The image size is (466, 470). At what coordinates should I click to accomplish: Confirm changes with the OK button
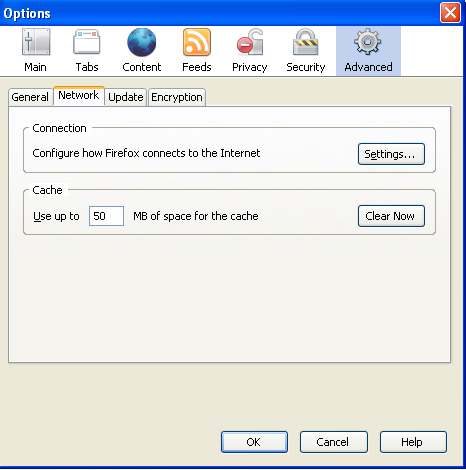point(254,442)
